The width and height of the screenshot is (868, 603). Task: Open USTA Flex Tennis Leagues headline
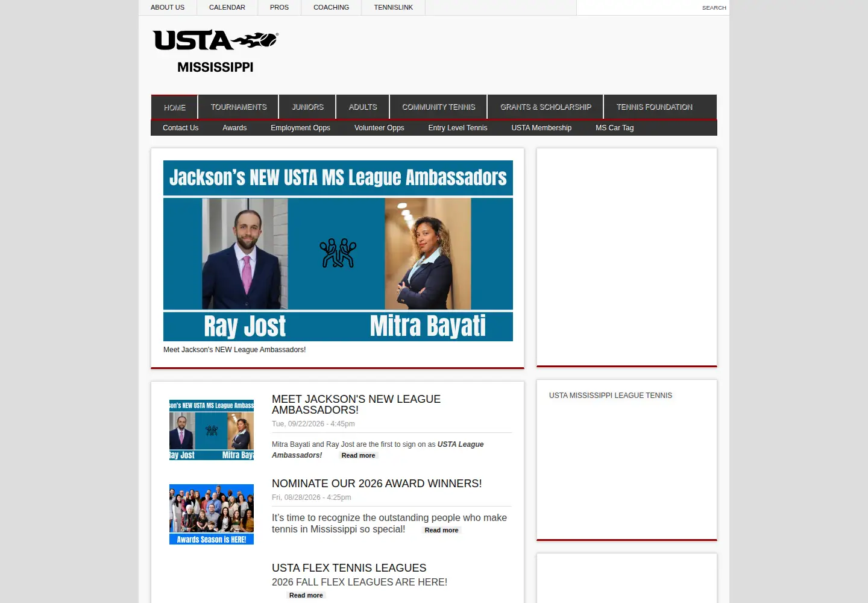[349, 568]
